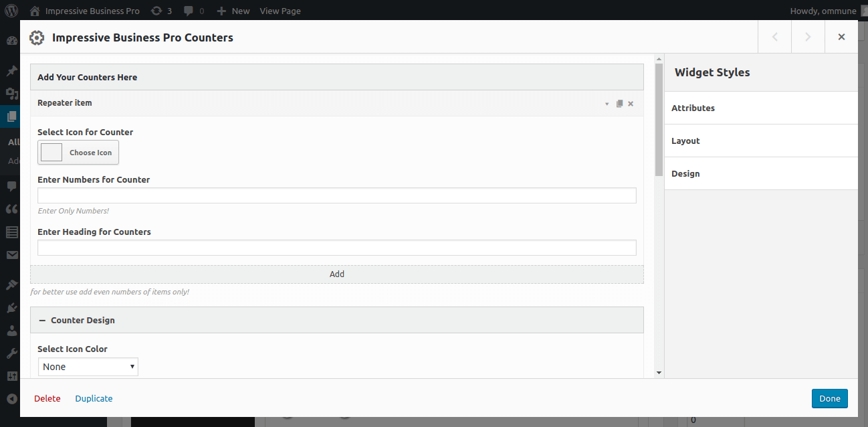Click the gear icon beside the widget title

(37, 37)
